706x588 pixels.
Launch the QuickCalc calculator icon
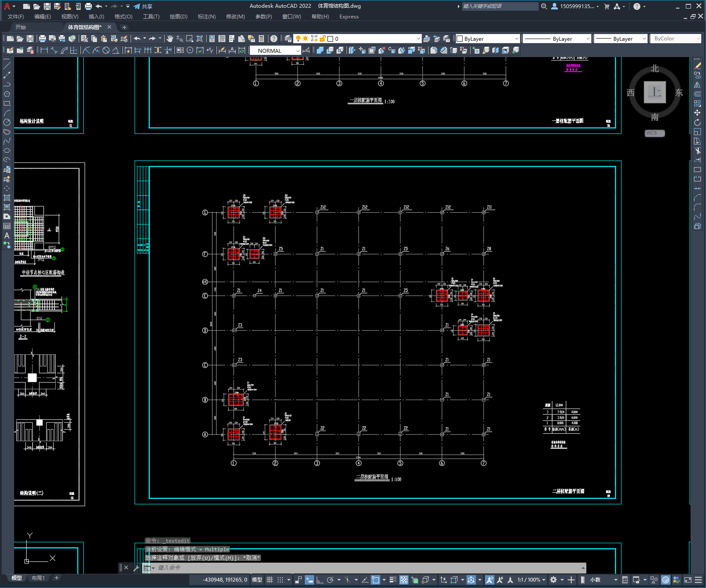click(261, 39)
